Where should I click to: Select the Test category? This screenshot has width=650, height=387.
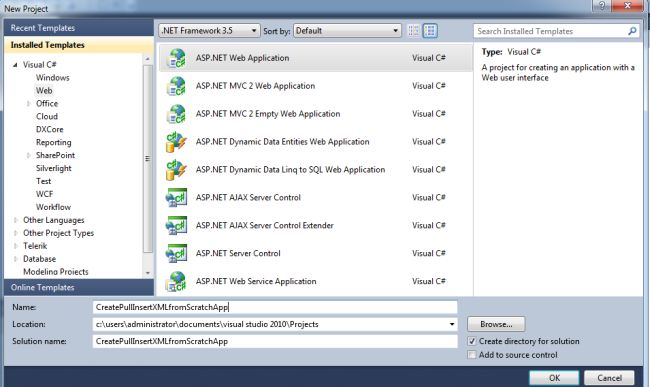point(44,181)
